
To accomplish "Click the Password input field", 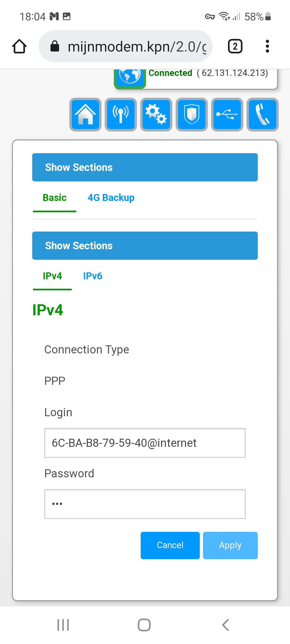I will click(x=145, y=504).
